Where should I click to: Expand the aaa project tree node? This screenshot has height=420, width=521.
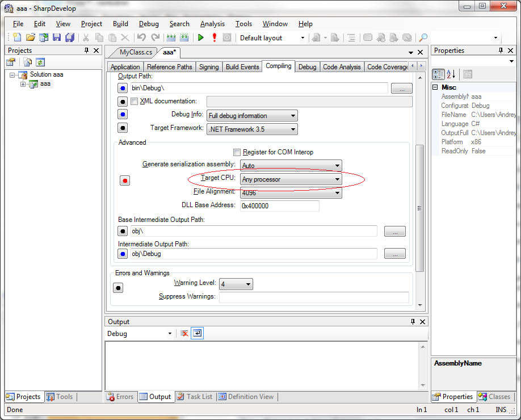23,84
